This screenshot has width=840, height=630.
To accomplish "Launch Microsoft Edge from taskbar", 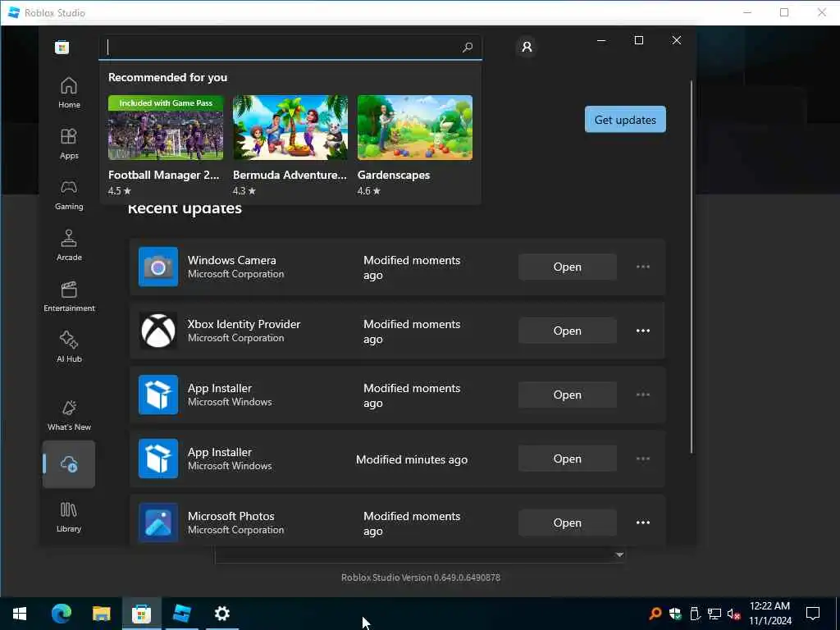I will 61,614.
